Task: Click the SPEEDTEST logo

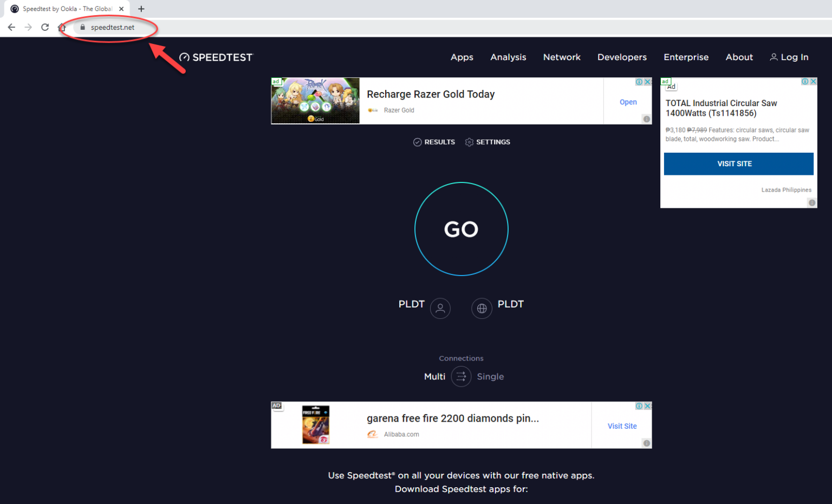Action: tap(216, 57)
